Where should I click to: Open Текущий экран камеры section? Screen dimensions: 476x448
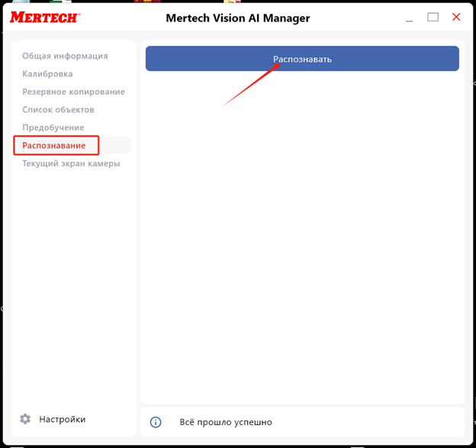pos(72,163)
